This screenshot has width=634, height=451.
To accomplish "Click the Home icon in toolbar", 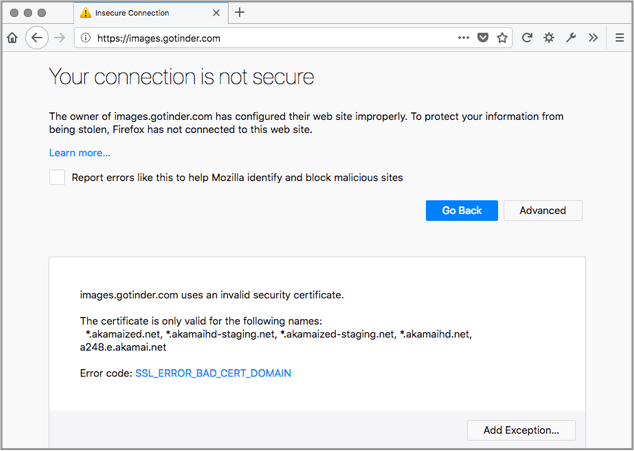I will pyautogui.click(x=12, y=38).
